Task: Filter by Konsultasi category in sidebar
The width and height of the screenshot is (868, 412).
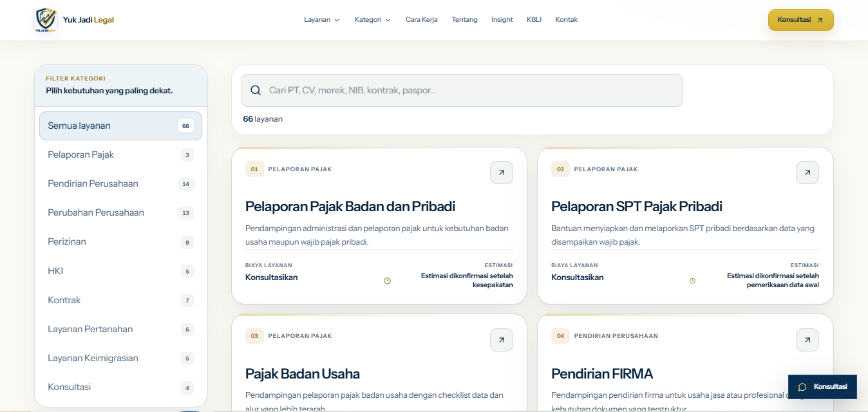Action: (120, 387)
